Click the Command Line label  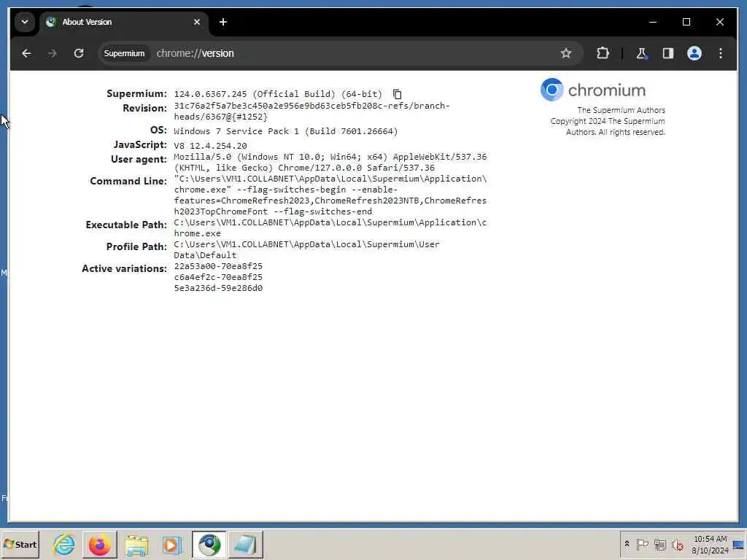point(128,181)
